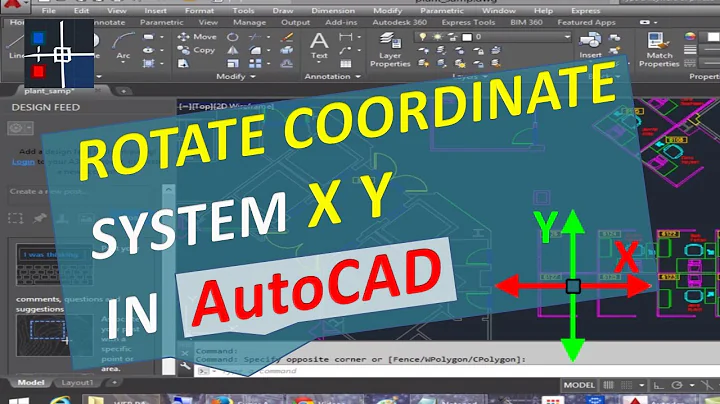Toggle ribbon minimize button
This screenshot has width=720, height=404.
tap(647, 22)
